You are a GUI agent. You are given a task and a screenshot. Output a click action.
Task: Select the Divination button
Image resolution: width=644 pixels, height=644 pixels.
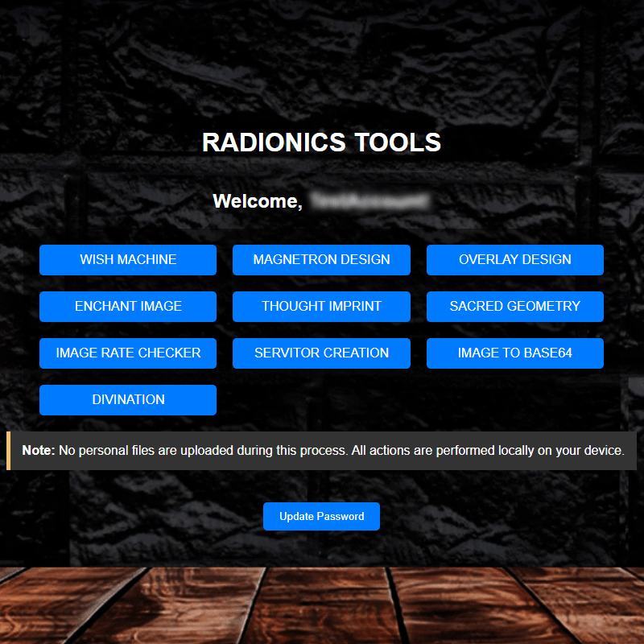click(128, 400)
